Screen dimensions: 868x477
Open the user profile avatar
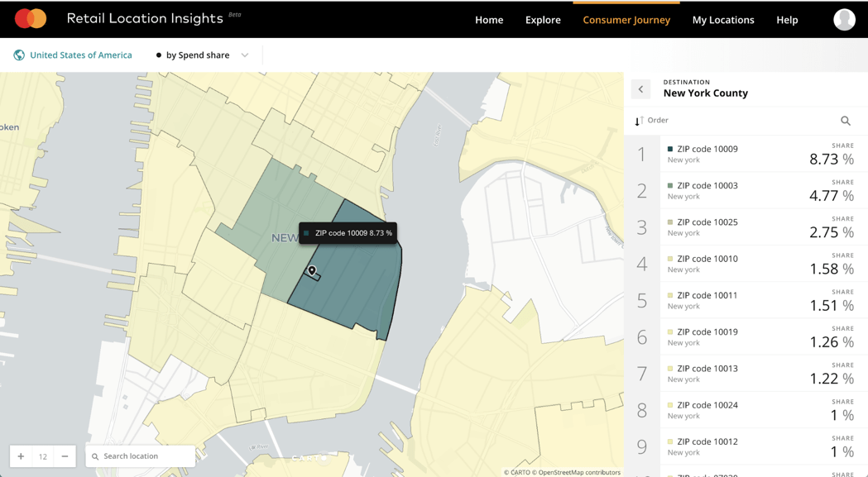coord(844,19)
